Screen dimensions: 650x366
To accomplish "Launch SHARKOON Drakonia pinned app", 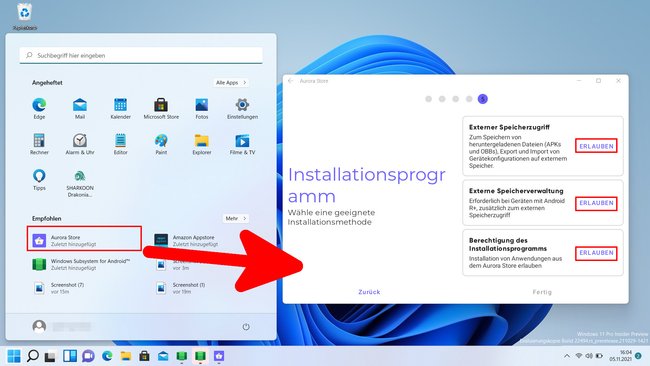I will coord(80,182).
